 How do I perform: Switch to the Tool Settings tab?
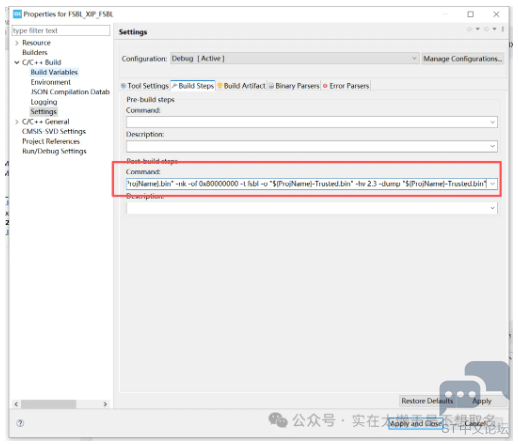[x=145, y=86]
